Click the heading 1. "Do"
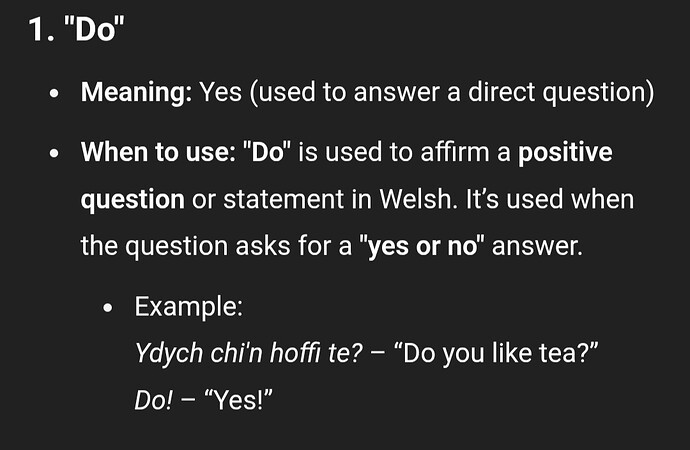 76,29
